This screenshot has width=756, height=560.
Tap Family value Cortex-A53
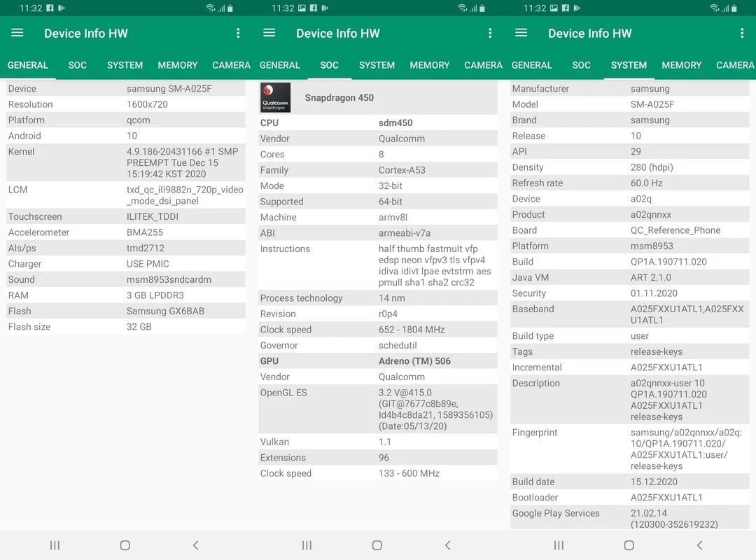click(x=402, y=170)
